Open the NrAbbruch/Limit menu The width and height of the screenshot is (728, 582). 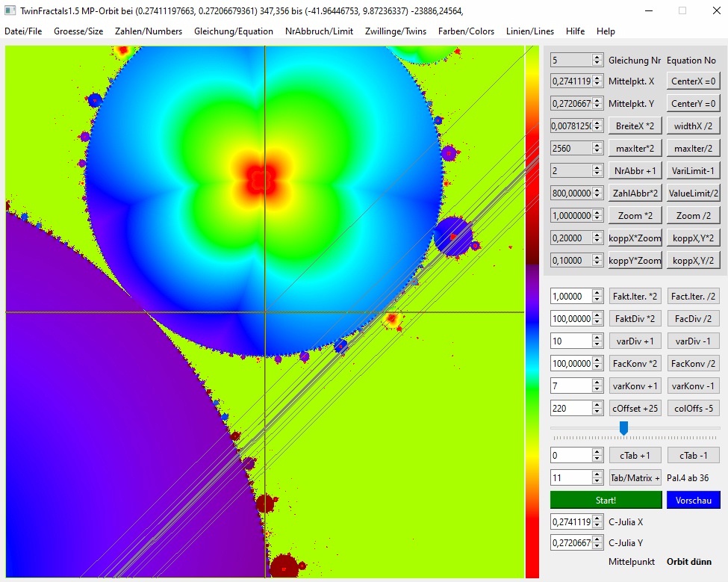point(319,31)
